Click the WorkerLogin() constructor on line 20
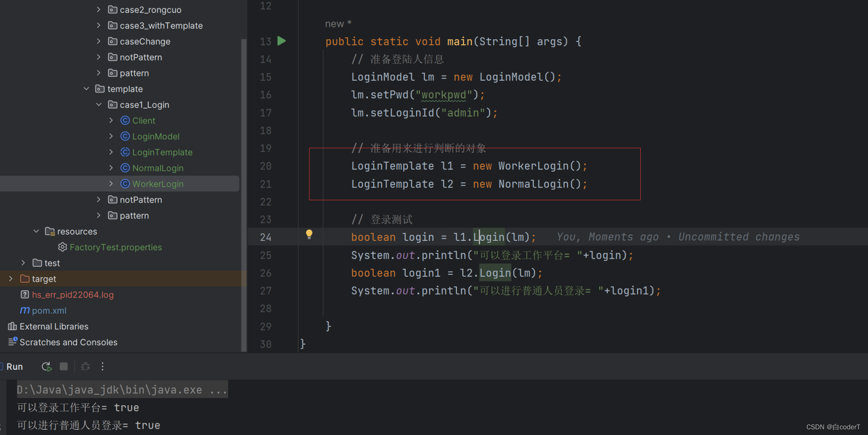 pyautogui.click(x=540, y=166)
